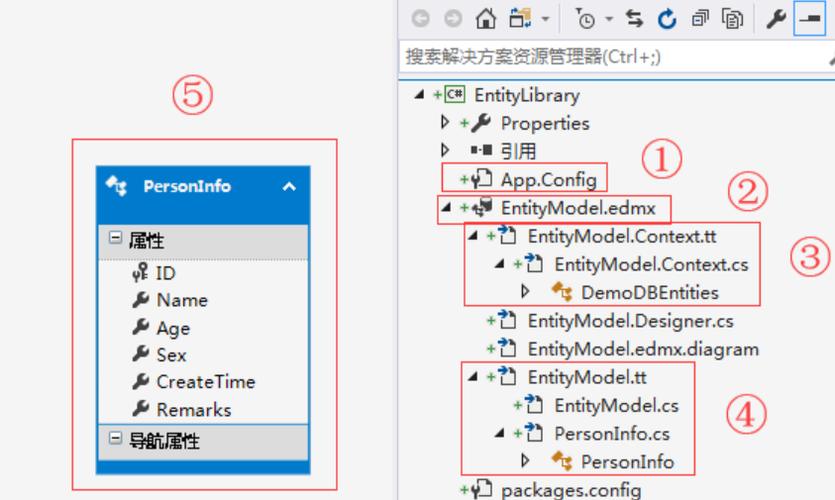Viewport: 835px width, 500px height.
Task: Click the EntityModel.Designer.cs file icon
Action: (507, 319)
